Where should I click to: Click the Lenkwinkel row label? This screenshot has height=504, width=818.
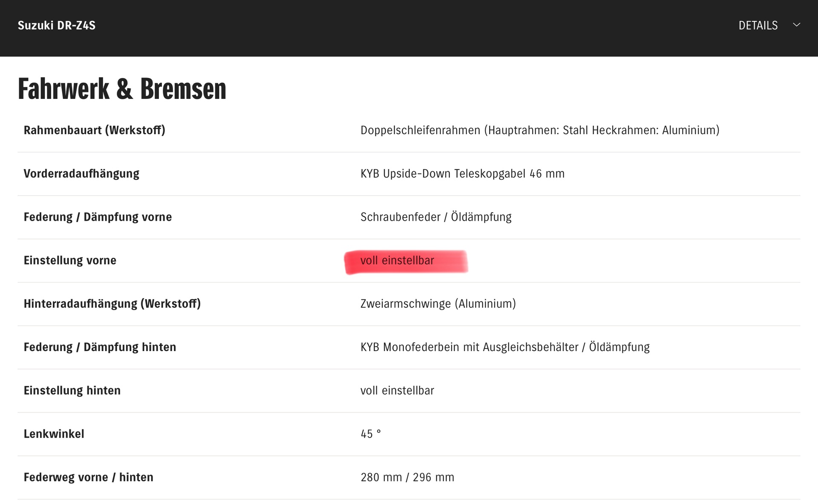54,434
